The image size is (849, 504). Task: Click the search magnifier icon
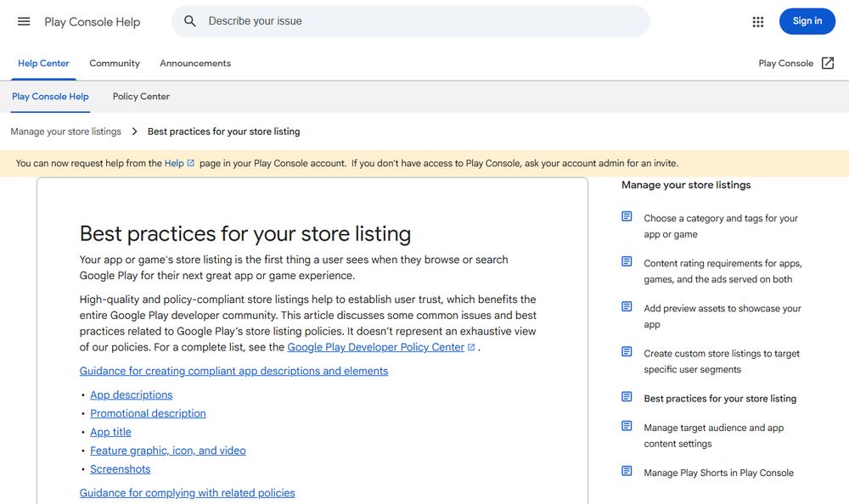click(x=189, y=21)
